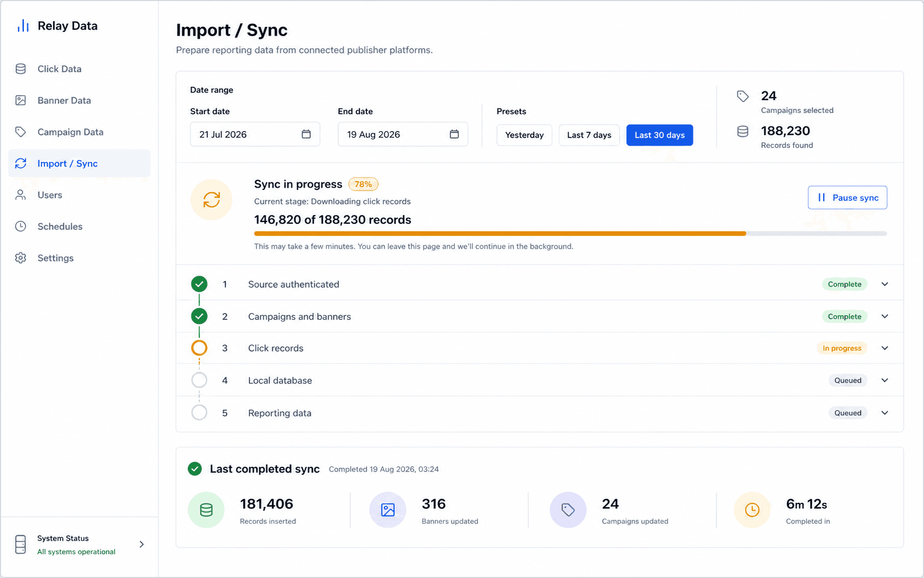Click the Schedules clock icon

tap(20, 226)
